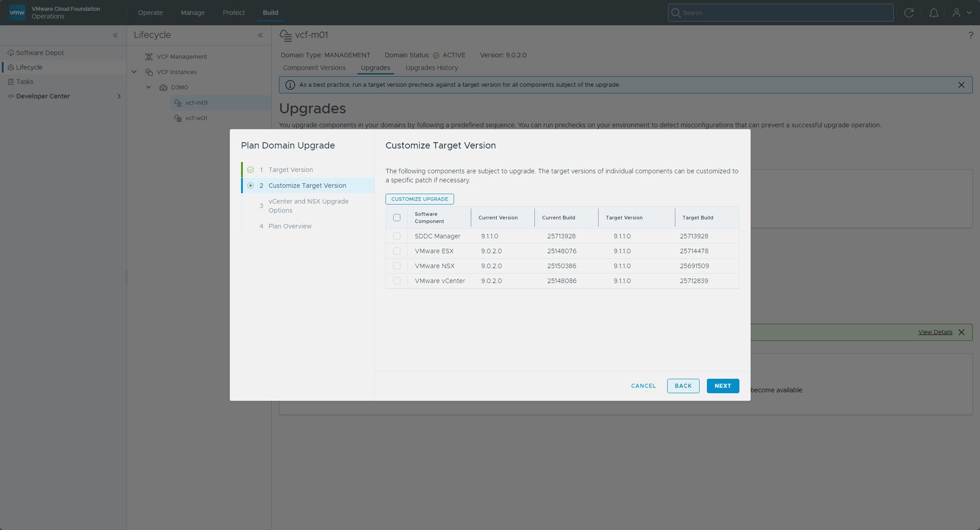Viewport: 980px width, 530px height.
Task: Click the VMware vmw logo icon
Action: (x=17, y=12)
